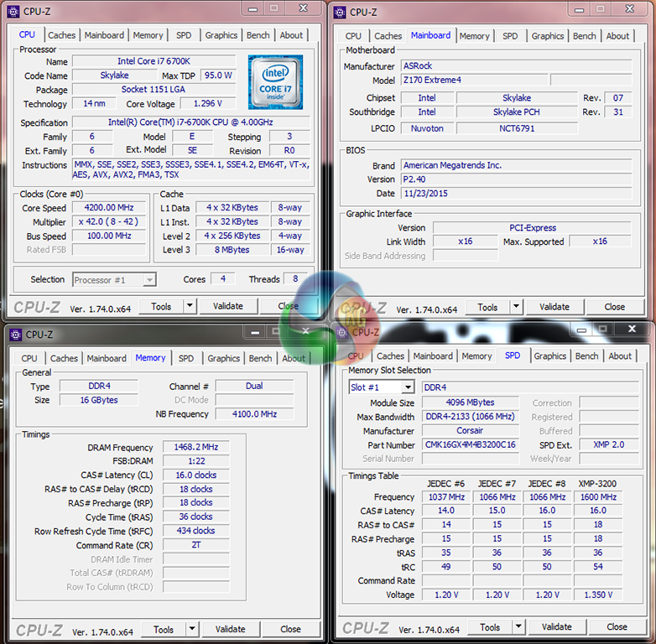Click the Core Voltage 1.296 V value
Viewport: 656px width, 644px height.
208,104
